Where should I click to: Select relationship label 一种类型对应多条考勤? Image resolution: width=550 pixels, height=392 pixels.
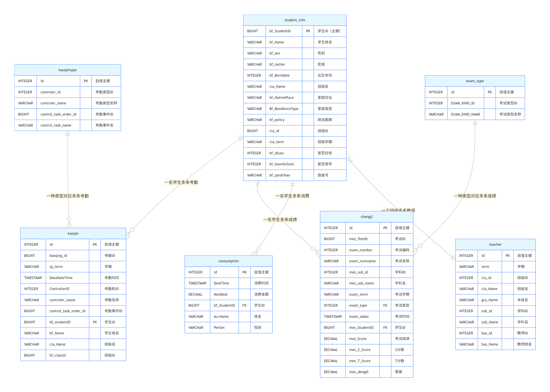[68, 196]
